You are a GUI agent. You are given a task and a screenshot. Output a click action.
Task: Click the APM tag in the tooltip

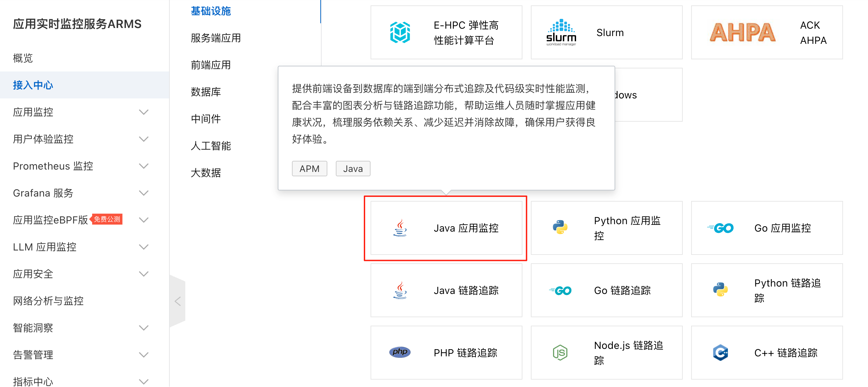pyautogui.click(x=309, y=169)
